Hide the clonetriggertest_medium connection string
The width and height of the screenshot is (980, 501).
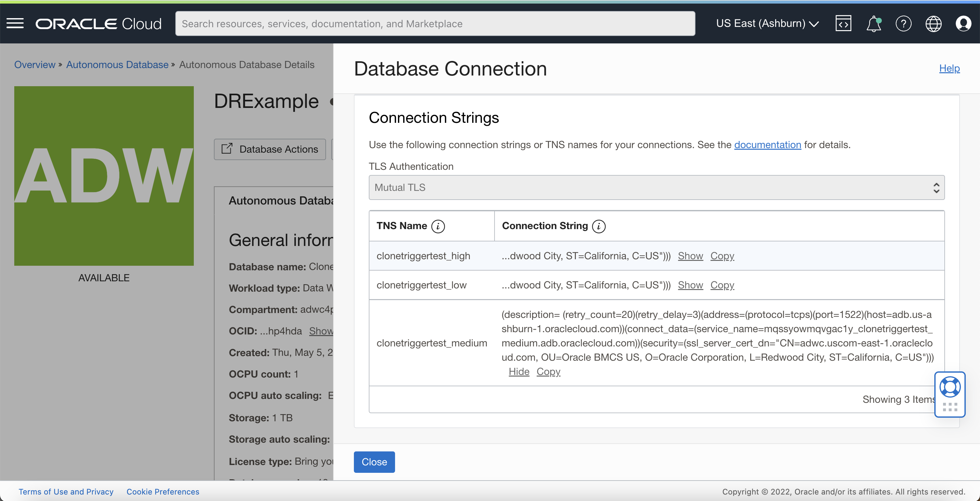519,372
